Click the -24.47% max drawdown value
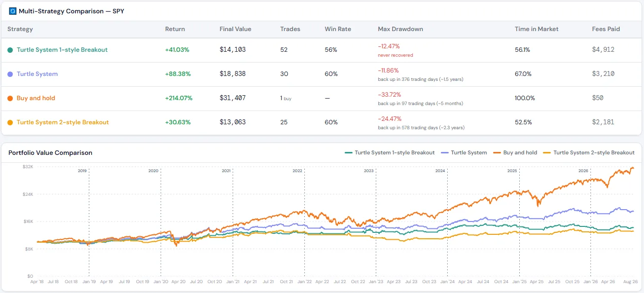Image resolution: width=644 pixels, height=293 pixels. pos(390,119)
